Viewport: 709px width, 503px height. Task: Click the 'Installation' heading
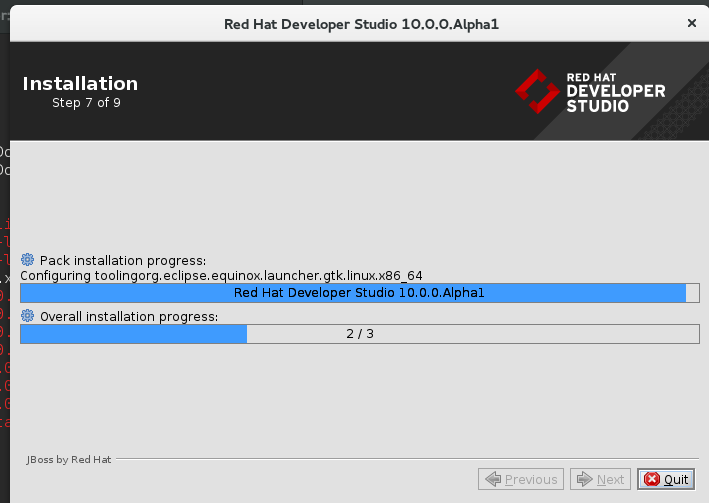click(80, 84)
